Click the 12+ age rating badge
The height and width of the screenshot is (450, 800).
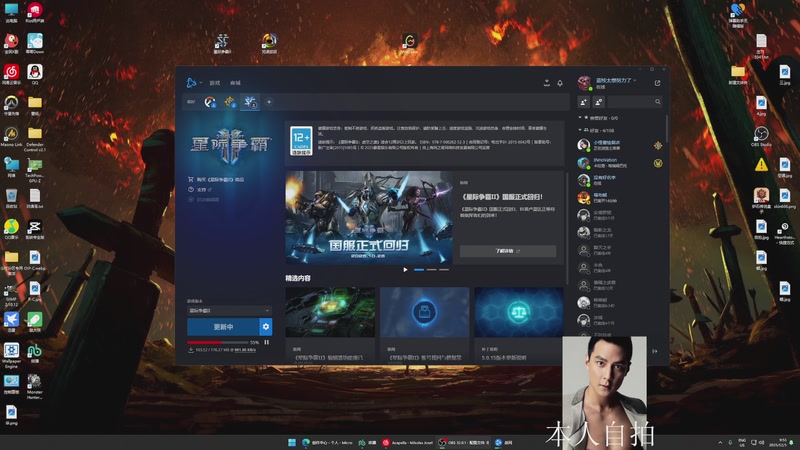coord(301,141)
